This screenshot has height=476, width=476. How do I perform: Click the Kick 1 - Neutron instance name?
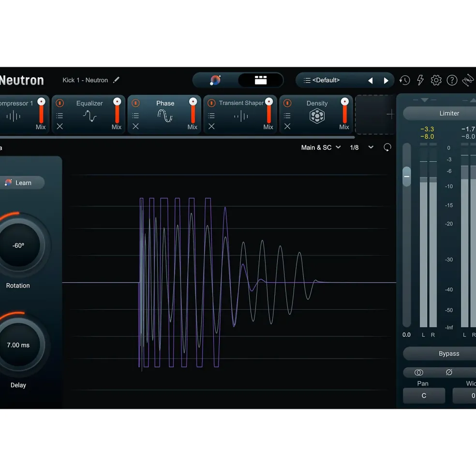pos(85,80)
